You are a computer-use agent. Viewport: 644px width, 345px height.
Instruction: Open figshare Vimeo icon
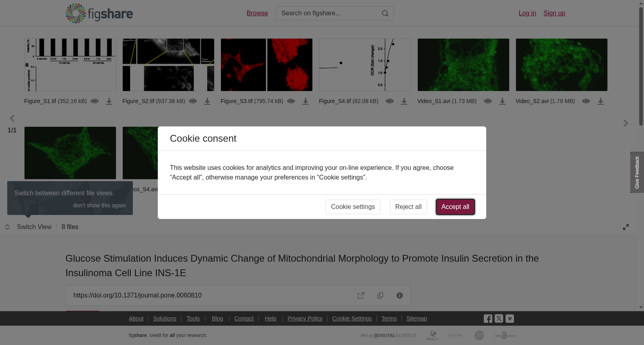click(x=510, y=318)
